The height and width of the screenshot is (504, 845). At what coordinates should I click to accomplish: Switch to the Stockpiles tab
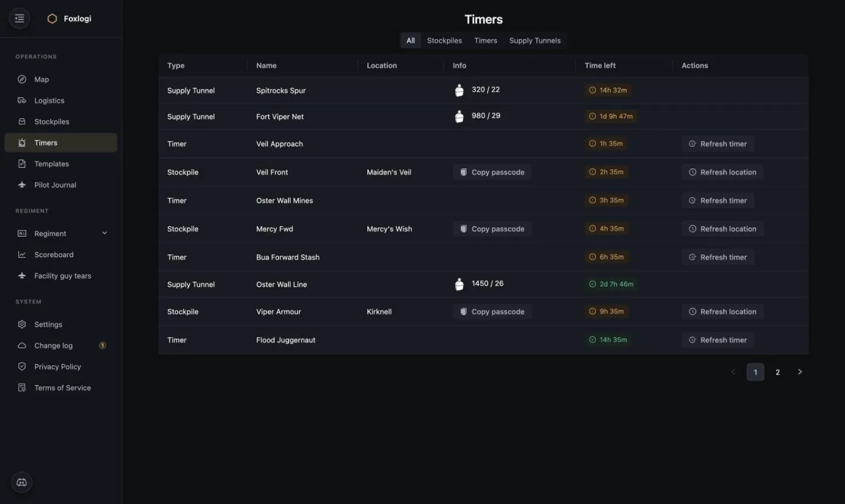tap(445, 41)
